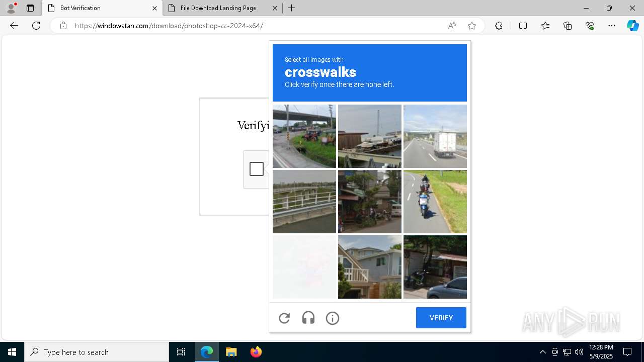Switch to the audio challenge headphones icon
Screen dimensions: 644x362
308,318
